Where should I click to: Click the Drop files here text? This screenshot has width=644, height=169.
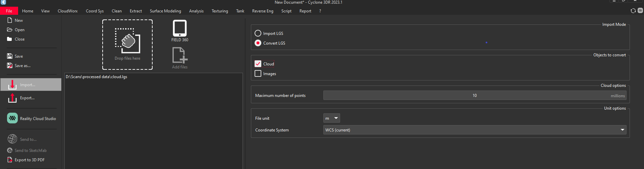pyautogui.click(x=127, y=58)
